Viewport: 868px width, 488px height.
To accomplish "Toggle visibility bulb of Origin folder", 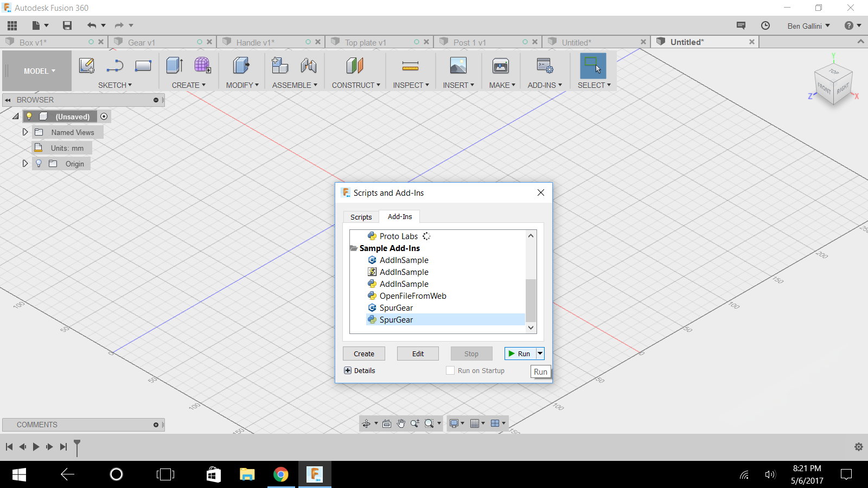I will [x=39, y=163].
